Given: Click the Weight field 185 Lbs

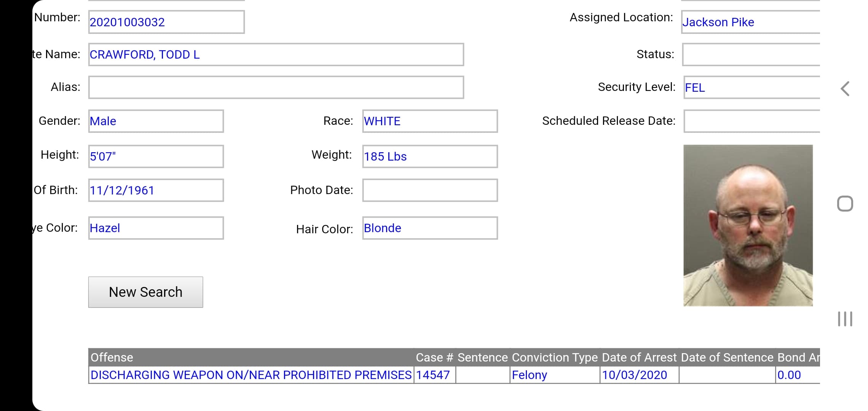Looking at the screenshot, I should (x=430, y=156).
